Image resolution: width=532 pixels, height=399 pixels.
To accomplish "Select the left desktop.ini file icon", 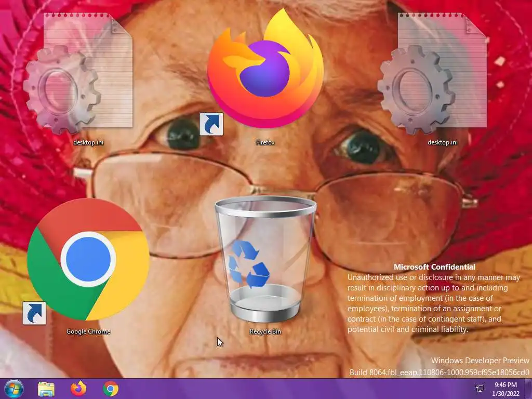I will [x=78, y=73].
